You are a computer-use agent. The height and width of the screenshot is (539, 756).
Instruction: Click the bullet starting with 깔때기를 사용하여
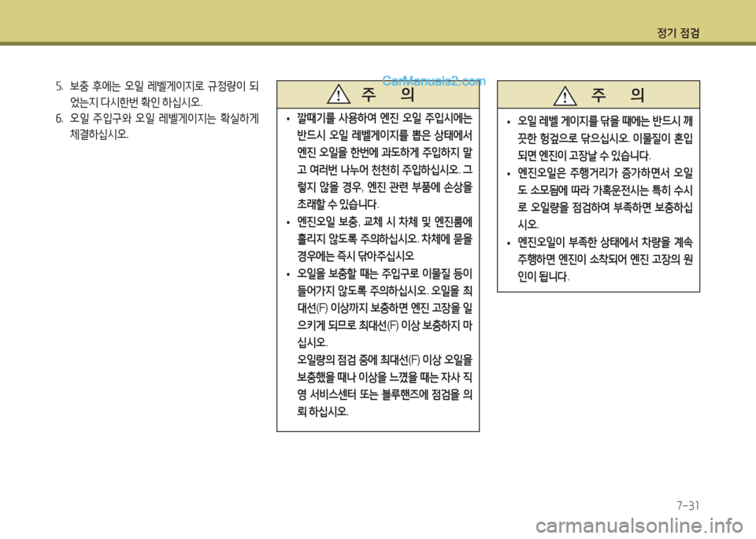(380, 161)
